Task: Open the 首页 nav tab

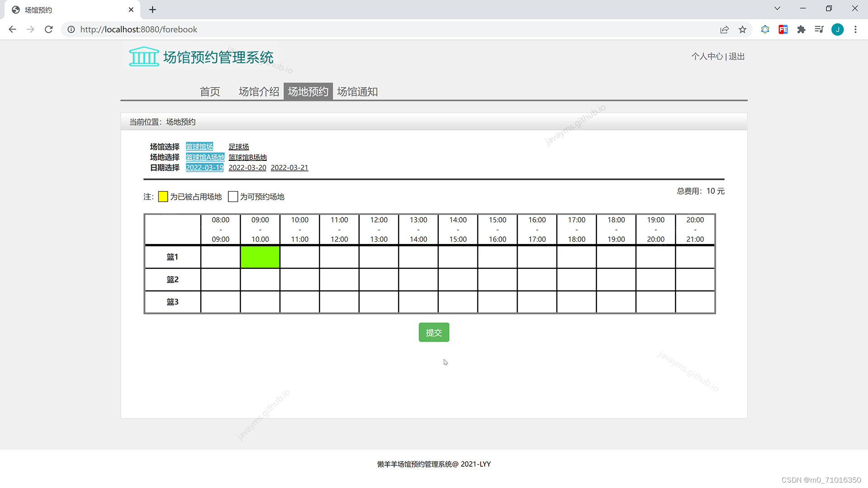Action: (x=210, y=91)
